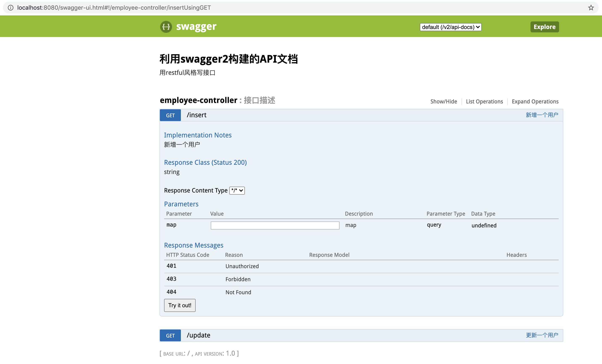Open the Response Content Type dropdown
Viewport: 602px width, 364px height.
coord(237,190)
